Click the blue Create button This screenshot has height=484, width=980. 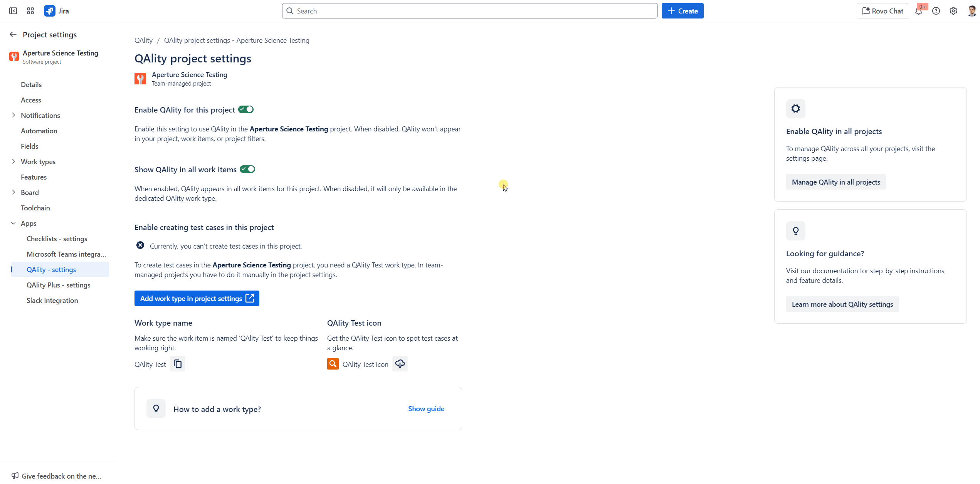(x=682, y=11)
